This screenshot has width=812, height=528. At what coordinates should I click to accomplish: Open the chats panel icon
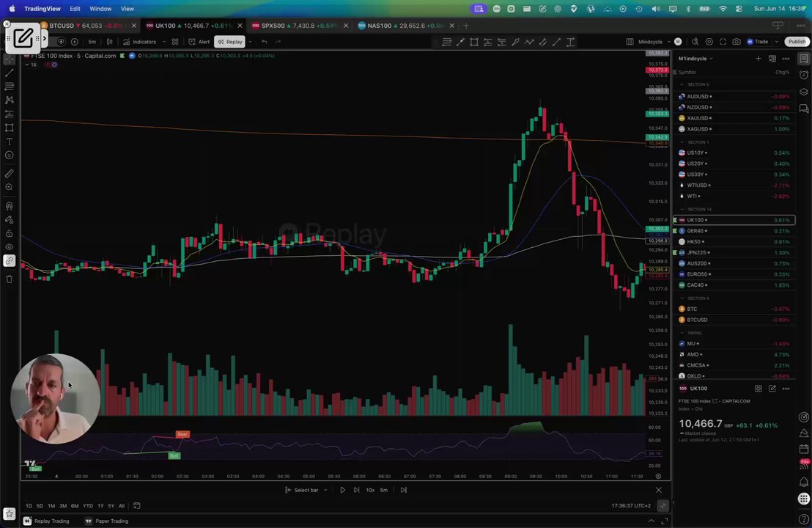pyautogui.click(x=804, y=109)
